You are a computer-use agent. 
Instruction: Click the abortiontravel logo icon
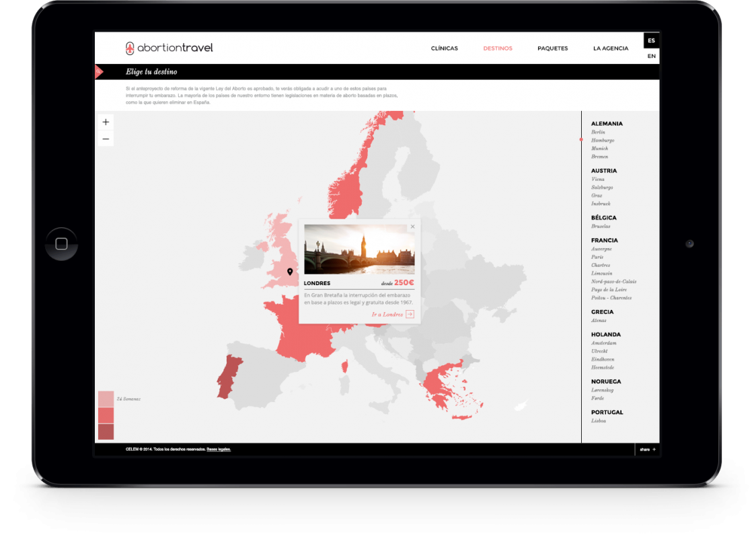point(130,48)
